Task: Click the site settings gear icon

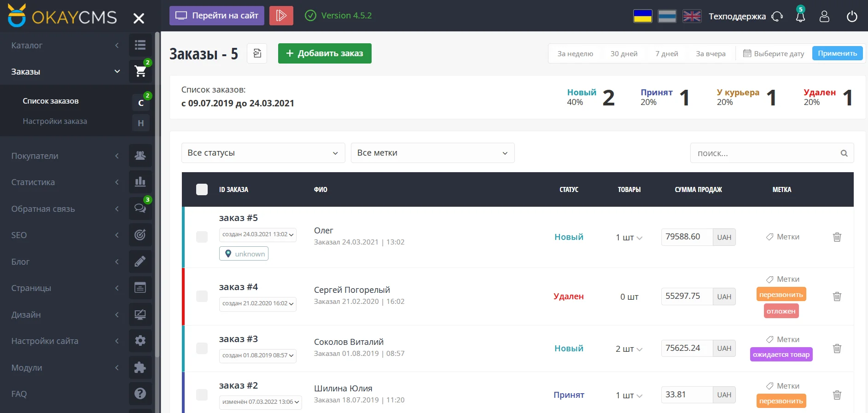Action: tap(140, 341)
